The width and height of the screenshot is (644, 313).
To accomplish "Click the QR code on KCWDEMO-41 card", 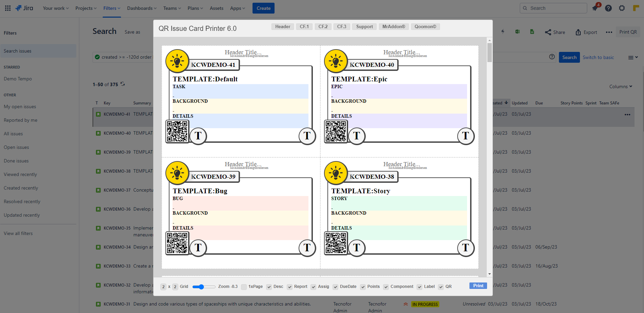I will tap(177, 132).
